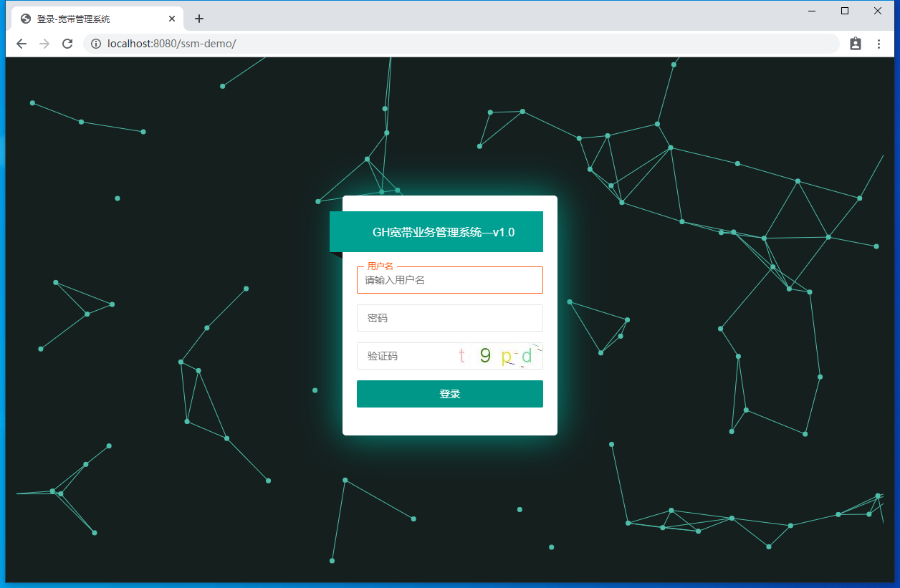This screenshot has width=900, height=588.
Task: Close the 登录-宽带管理系统 tab
Action: (172, 19)
